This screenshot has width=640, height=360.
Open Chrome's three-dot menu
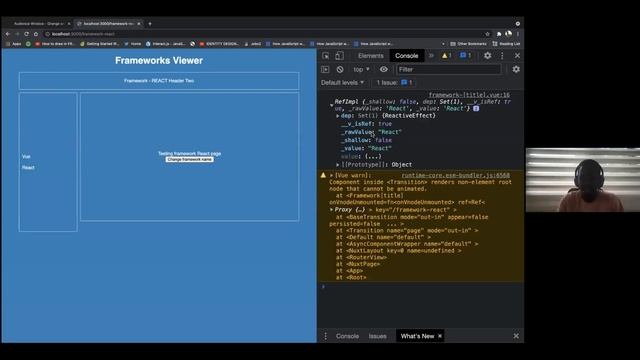[518, 34]
